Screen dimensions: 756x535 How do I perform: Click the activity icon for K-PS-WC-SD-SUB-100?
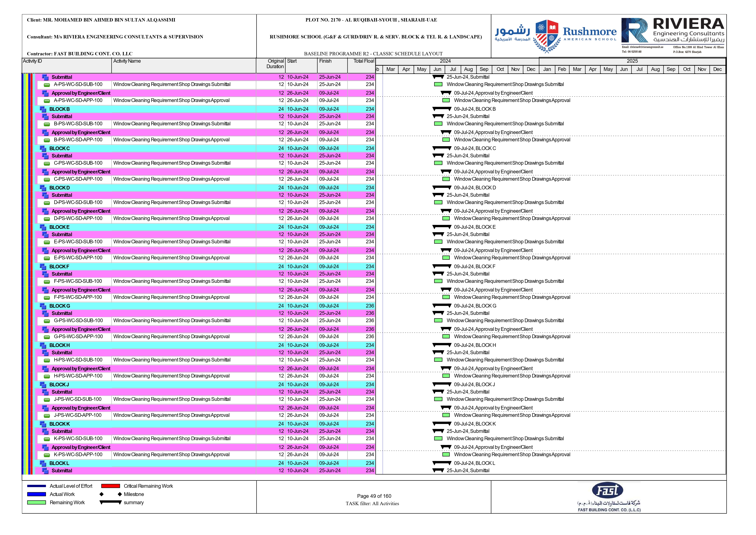point(47,439)
